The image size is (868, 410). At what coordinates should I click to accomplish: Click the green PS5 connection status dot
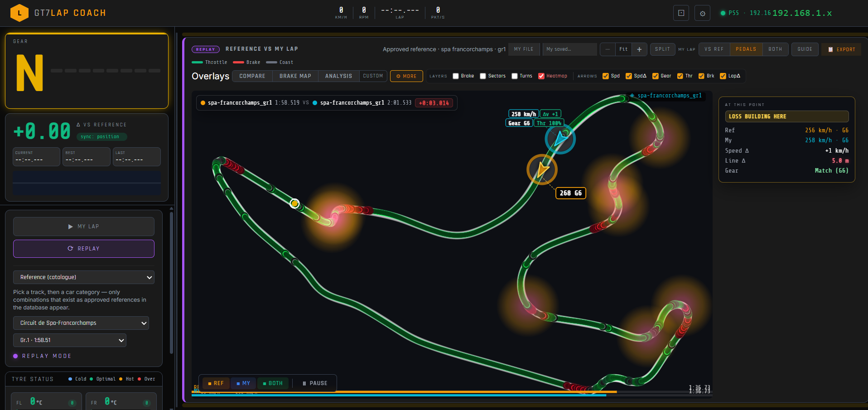[x=723, y=13]
